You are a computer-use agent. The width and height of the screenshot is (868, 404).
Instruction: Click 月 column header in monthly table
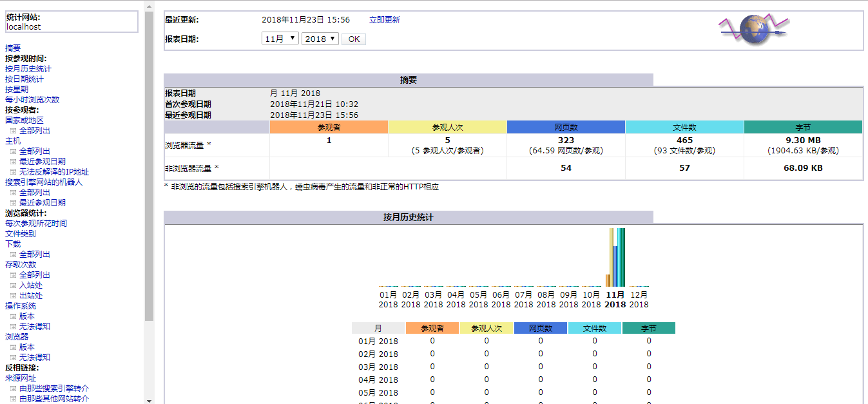[378, 329]
